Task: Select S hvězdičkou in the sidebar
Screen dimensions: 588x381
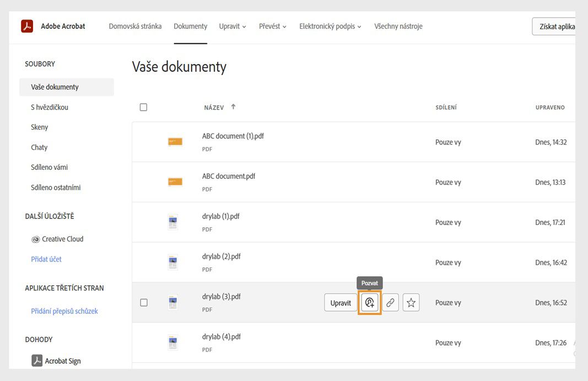Action: pyautogui.click(x=50, y=108)
